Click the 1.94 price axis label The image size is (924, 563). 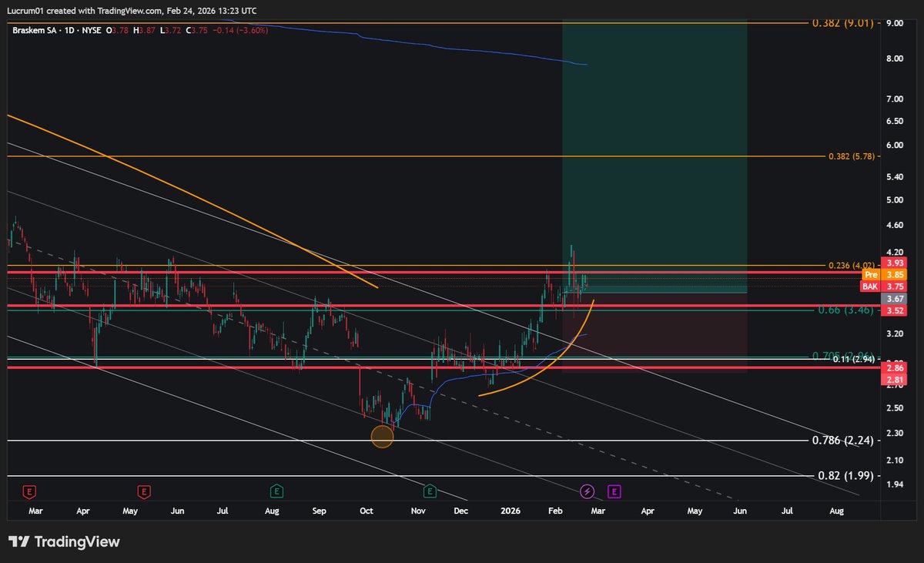click(895, 484)
